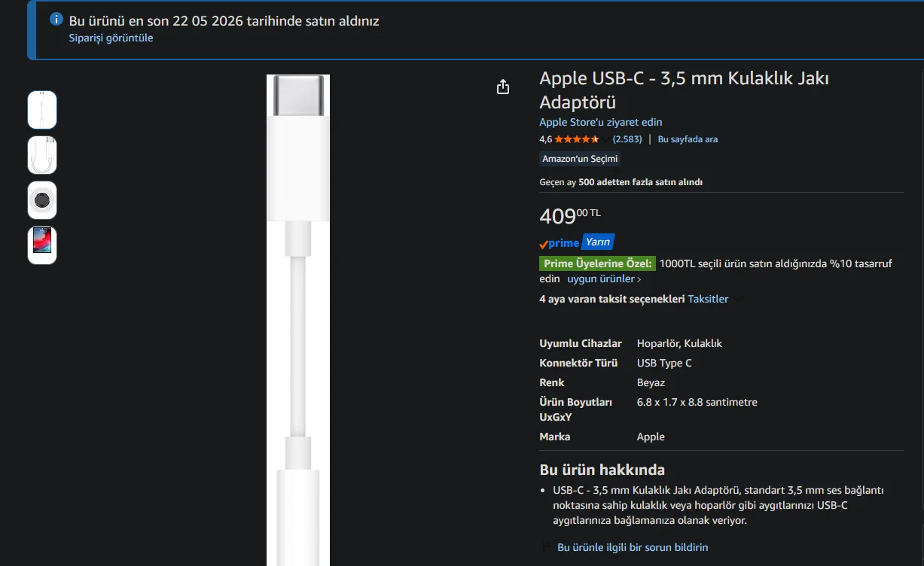Click the prime checkmark logo

coord(559,243)
